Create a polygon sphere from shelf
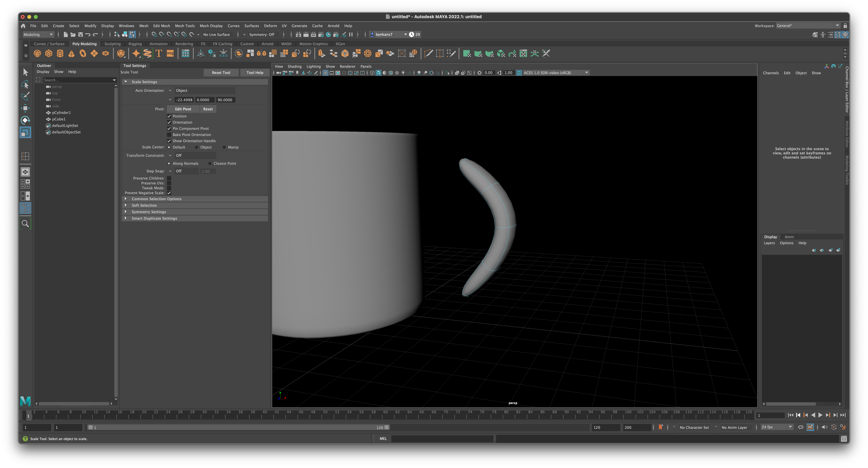Screen dimensions: 868x468 [x=37, y=54]
